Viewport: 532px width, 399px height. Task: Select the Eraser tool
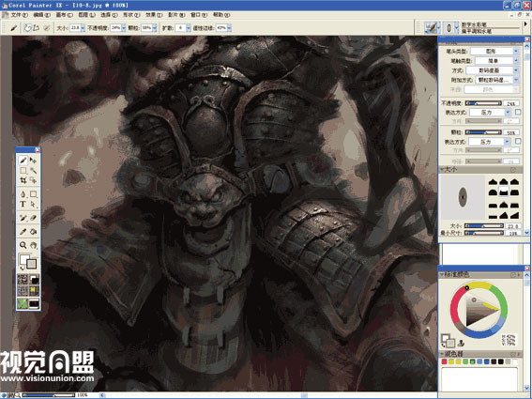click(x=33, y=218)
